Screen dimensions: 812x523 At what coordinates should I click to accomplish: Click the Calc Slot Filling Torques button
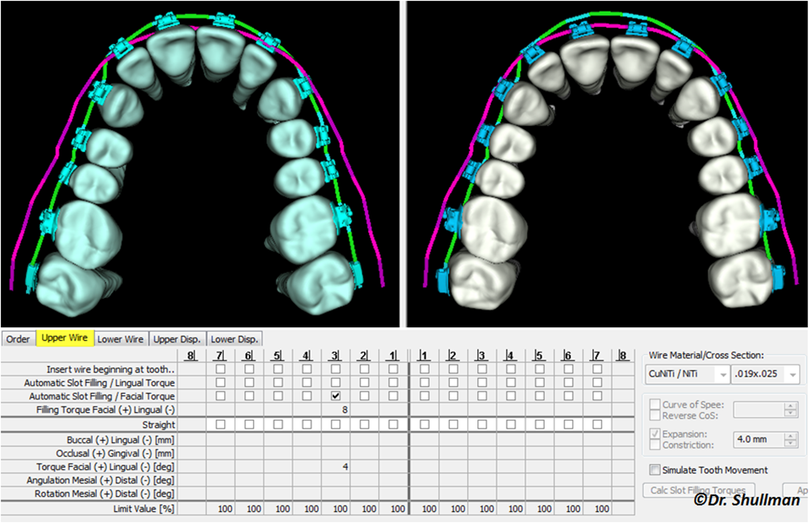point(699,490)
